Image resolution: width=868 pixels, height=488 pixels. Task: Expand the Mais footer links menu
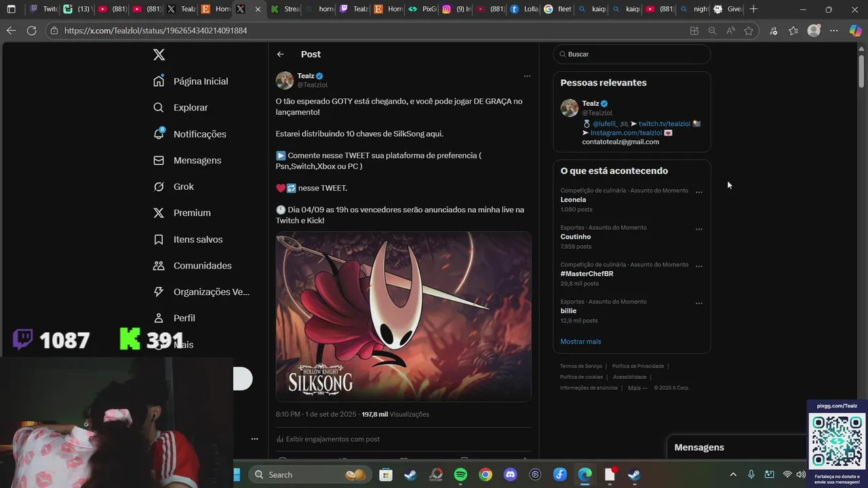637,388
